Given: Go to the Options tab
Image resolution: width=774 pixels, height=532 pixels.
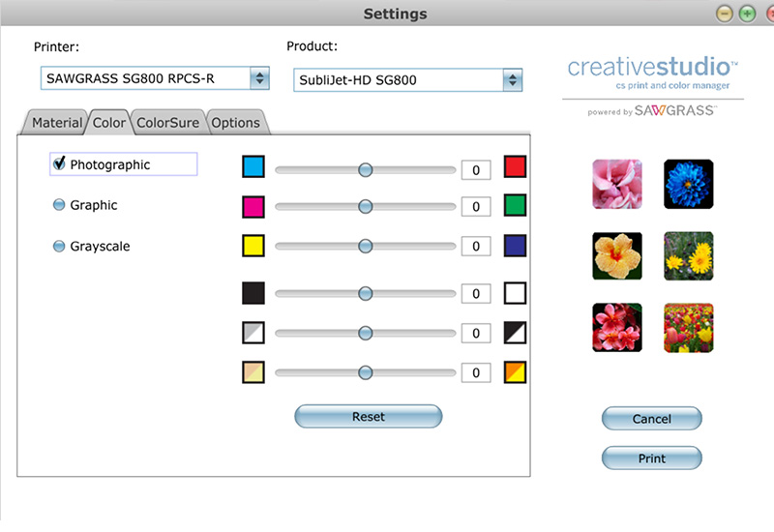Looking at the screenshot, I should point(235,123).
